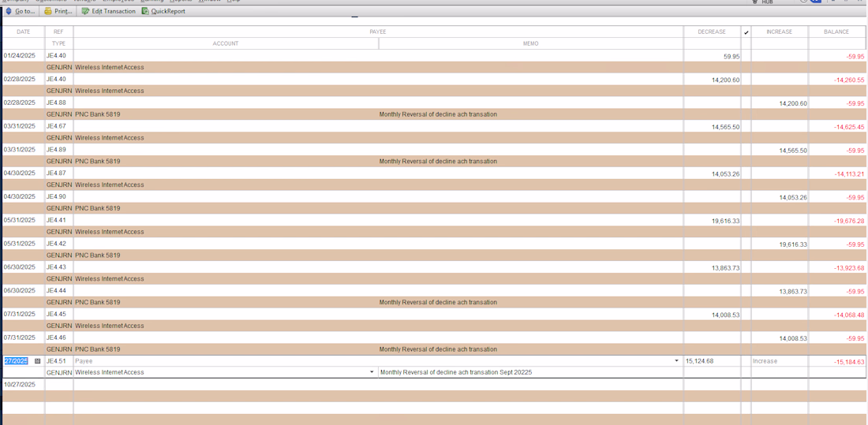Viewport: 868px width, 425px height.
Task: Open the calendar icon in the date field
Action: coord(38,361)
